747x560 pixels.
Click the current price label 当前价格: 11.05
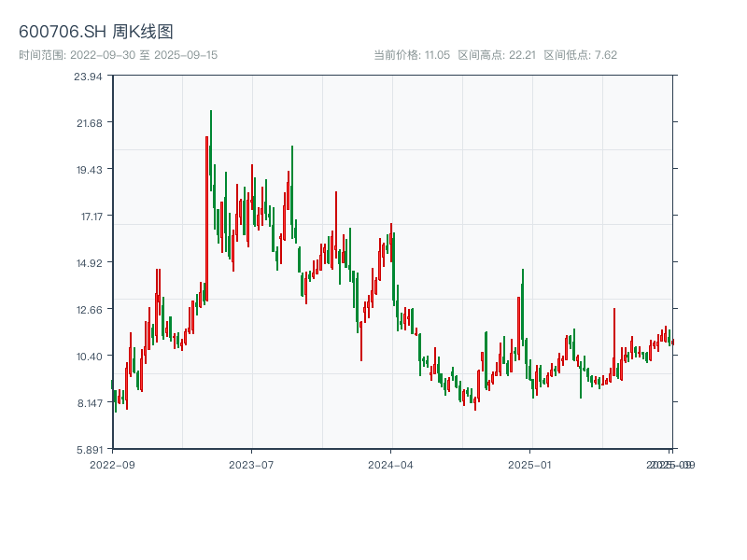click(412, 55)
